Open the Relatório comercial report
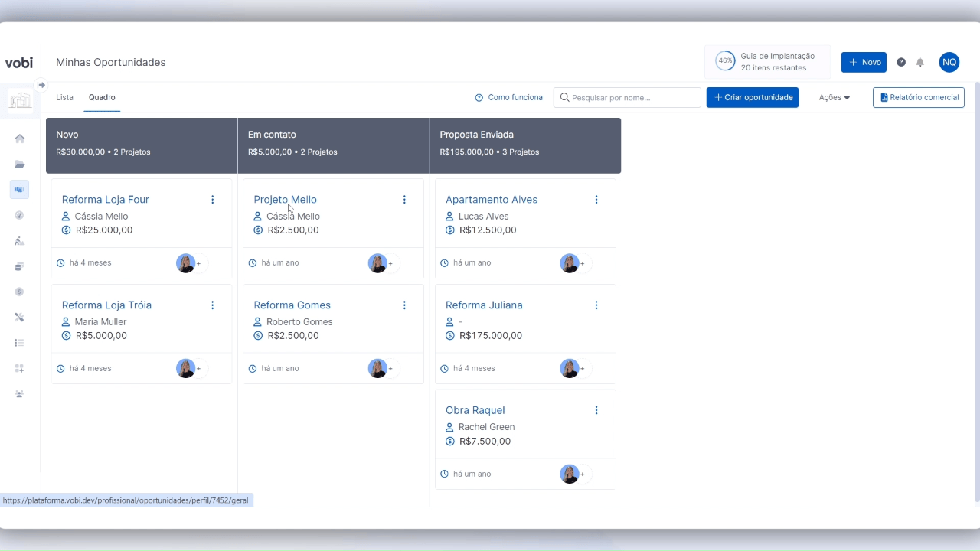This screenshot has width=980, height=551. pos(919,97)
